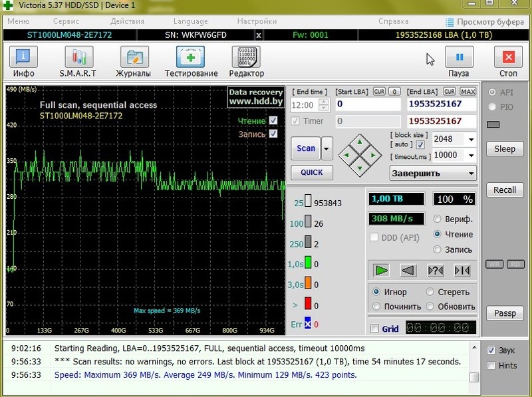The width and height of the screenshot is (532, 397).
Task: Click the Start LBA input field
Action: [x=367, y=104]
